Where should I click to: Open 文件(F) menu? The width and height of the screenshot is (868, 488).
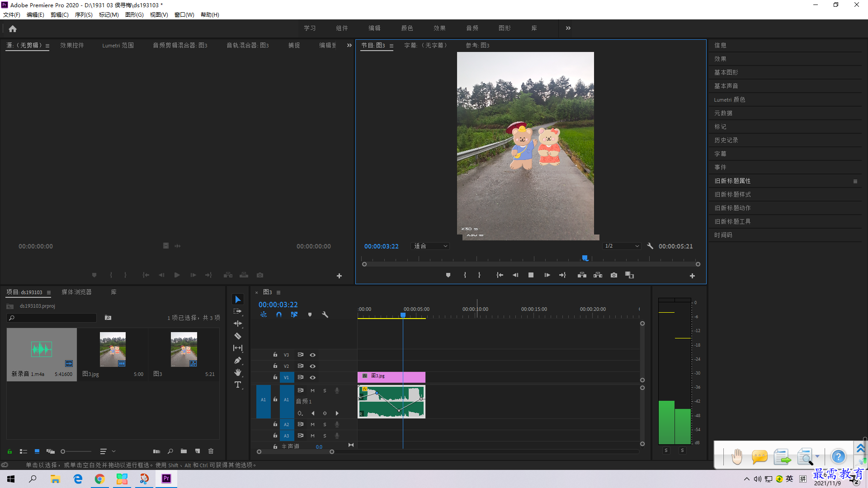point(12,15)
